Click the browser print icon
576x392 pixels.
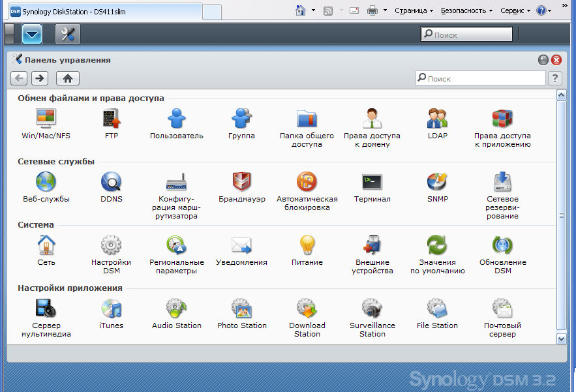click(372, 10)
